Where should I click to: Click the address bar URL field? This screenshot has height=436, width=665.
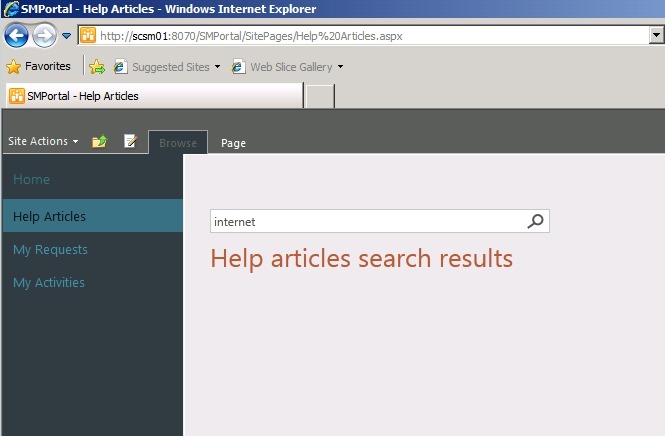(370, 36)
